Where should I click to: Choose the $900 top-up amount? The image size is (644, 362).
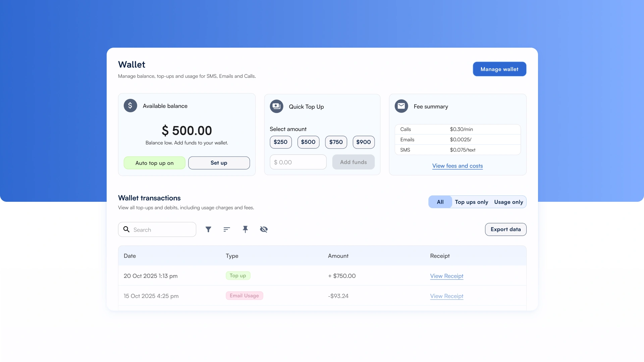(363, 142)
